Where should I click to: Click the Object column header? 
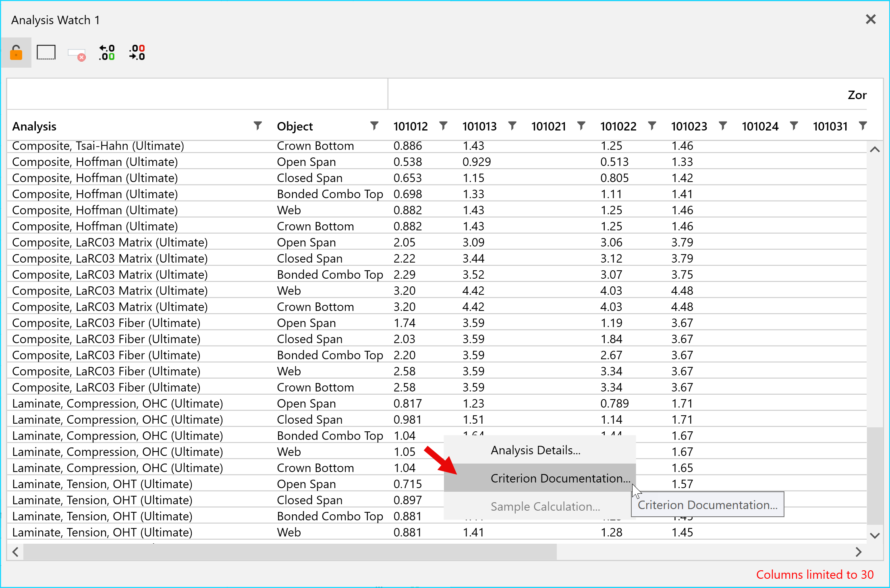[295, 126]
